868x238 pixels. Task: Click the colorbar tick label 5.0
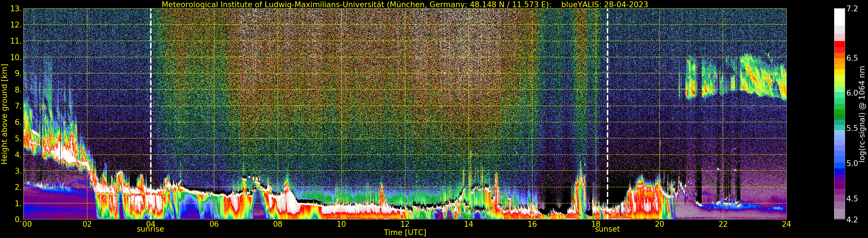[852, 163]
